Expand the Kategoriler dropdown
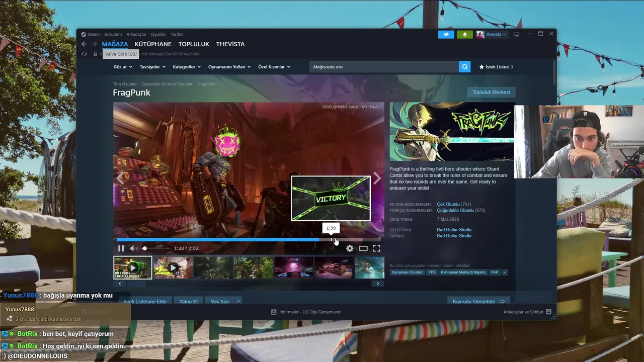This screenshot has width=644, height=362. 187,66
